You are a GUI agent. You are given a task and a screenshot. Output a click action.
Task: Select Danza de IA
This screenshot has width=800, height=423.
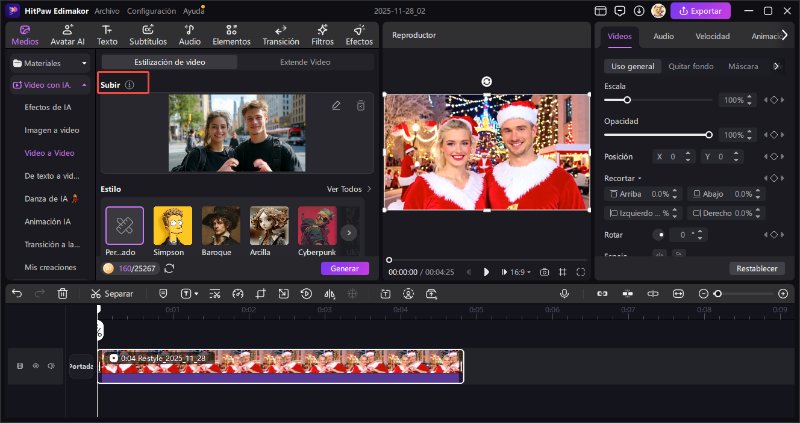50,198
